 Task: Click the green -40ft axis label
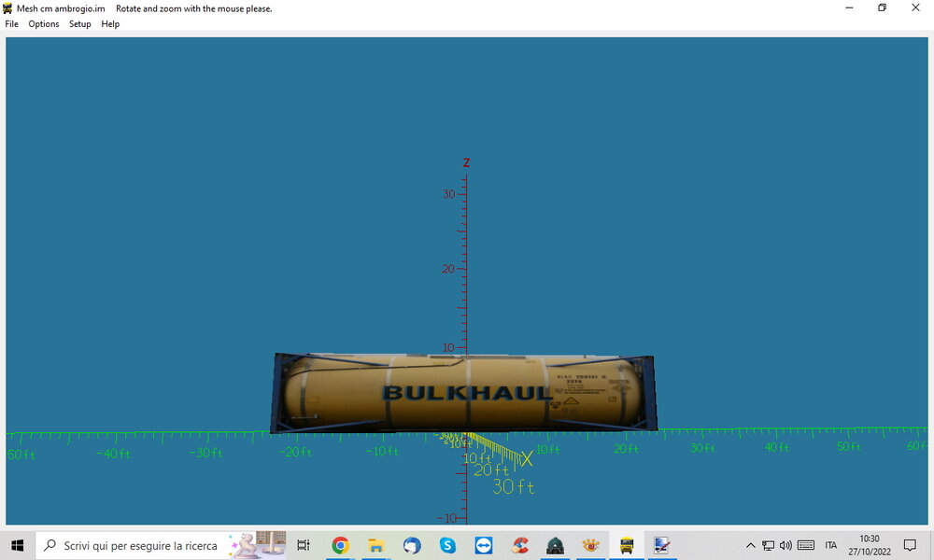pos(113,454)
